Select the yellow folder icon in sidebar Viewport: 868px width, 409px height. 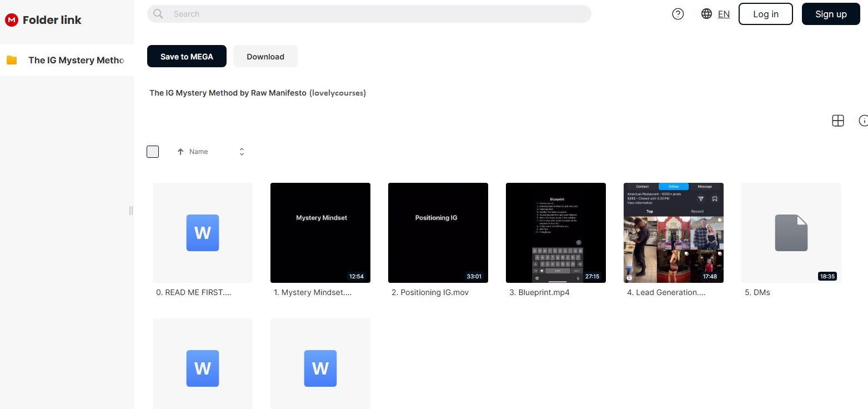pyautogui.click(x=12, y=60)
